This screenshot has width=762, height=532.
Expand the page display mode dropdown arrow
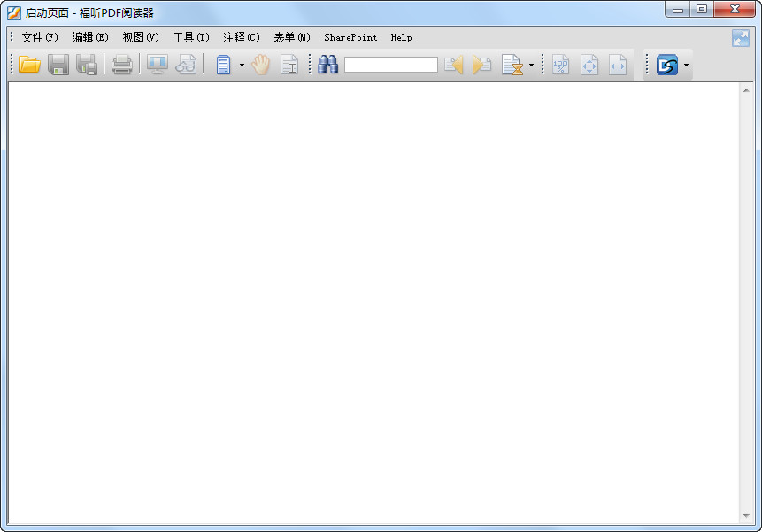click(x=242, y=65)
